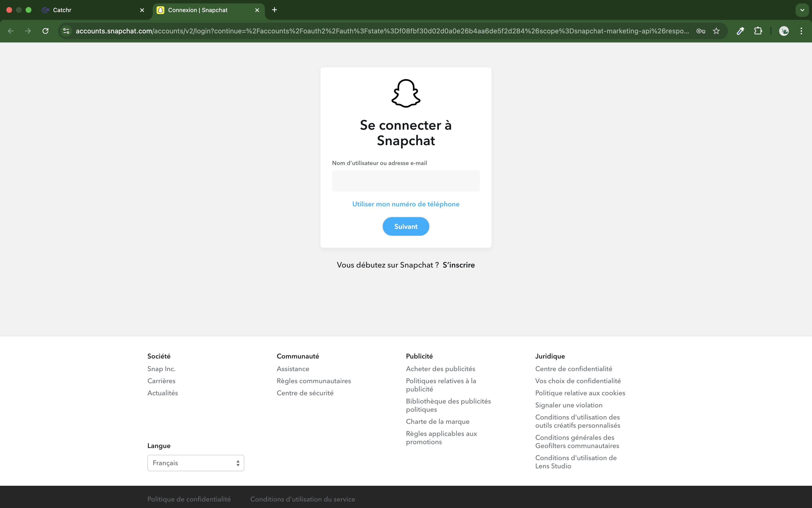Open Conditions d'utilisation de Lens Studio
The width and height of the screenshot is (812, 508).
click(x=576, y=462)
